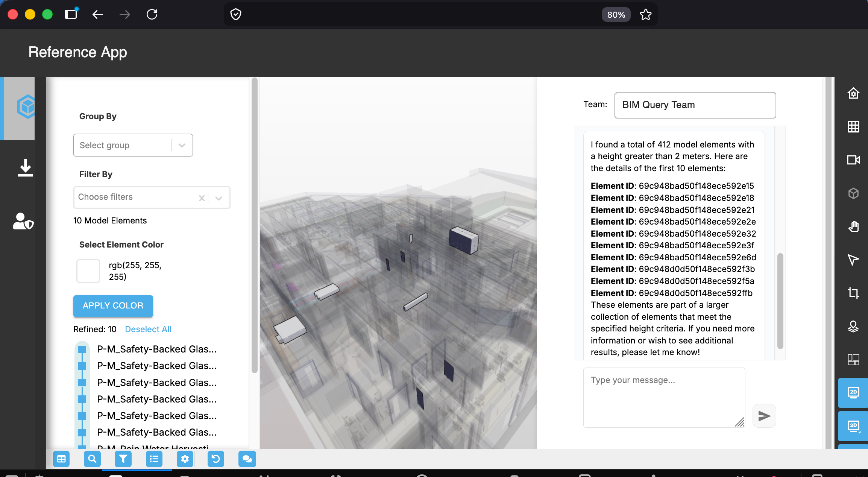Viewport: 868px width, 477px height.
Task: Open the chat bubbles panel
Action: (x=247, y=459)
